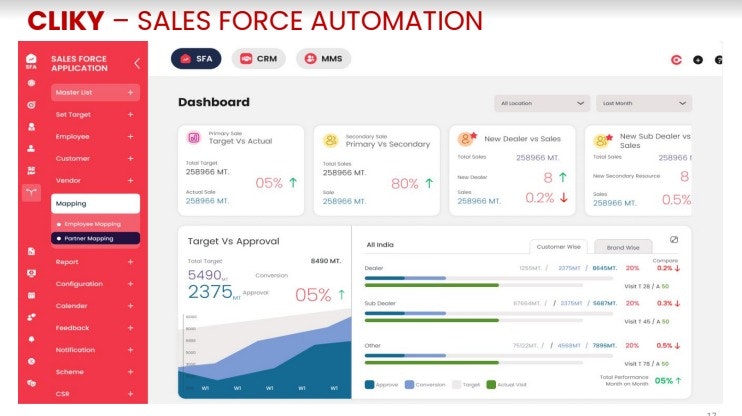Image resolution: width=742 pixels, height=416 pixels.
Task: Expand the Report menu plus
Action: click(130, 262)
